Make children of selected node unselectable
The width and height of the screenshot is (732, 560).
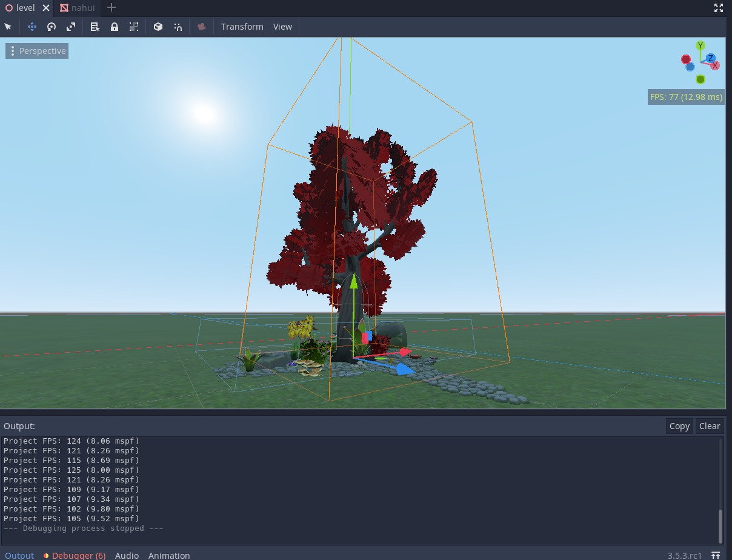134,27
